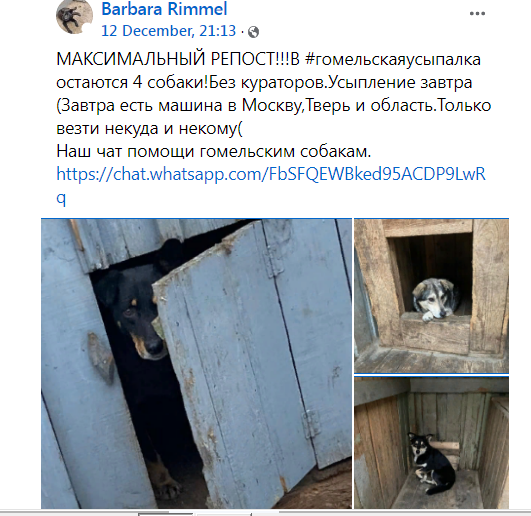Click the line mentioning 'Москву,Тверь и область'
This screenshot has height=516, width=531.
click(x=274, y=105)
